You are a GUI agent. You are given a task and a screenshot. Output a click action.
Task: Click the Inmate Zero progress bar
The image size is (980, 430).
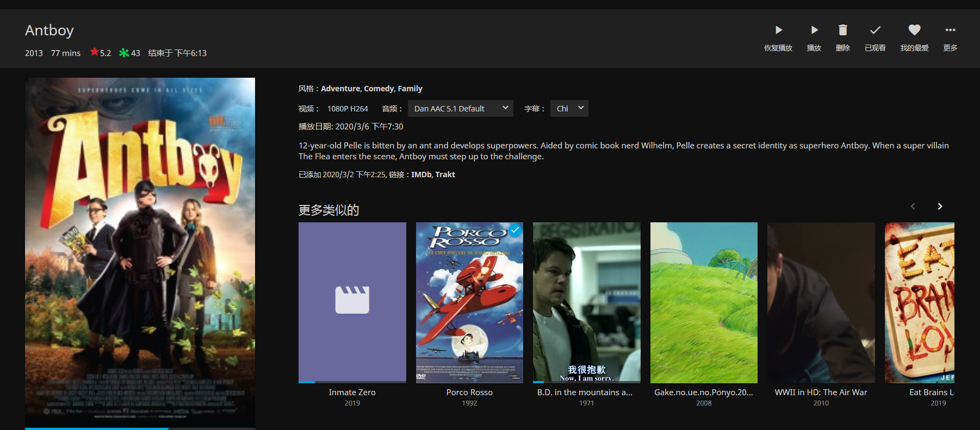pos(352,382)
